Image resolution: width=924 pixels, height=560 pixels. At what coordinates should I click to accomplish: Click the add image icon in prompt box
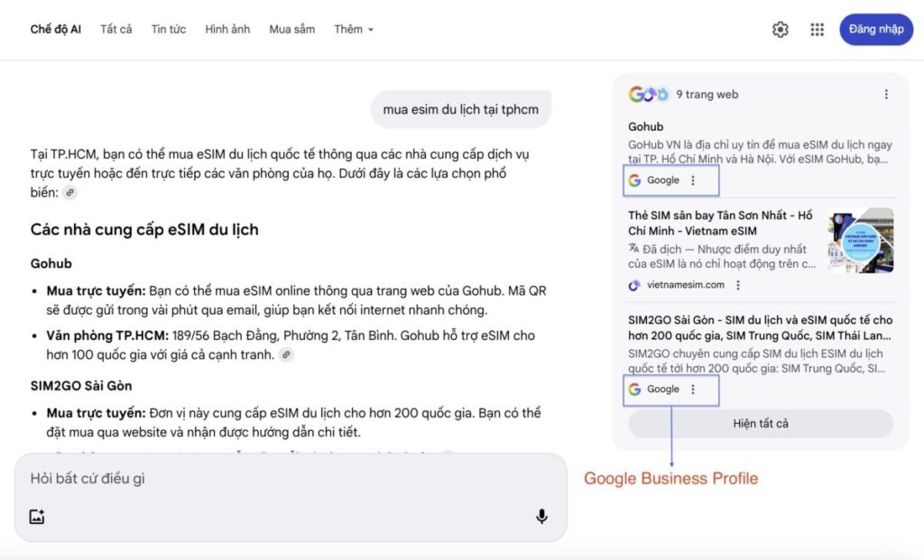click(x=37, y=517)
